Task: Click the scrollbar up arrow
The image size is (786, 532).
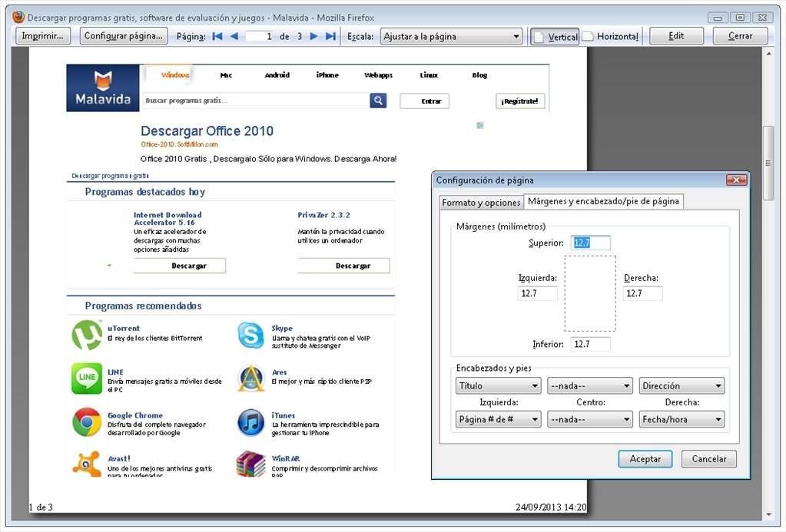Action: (769, 53)
